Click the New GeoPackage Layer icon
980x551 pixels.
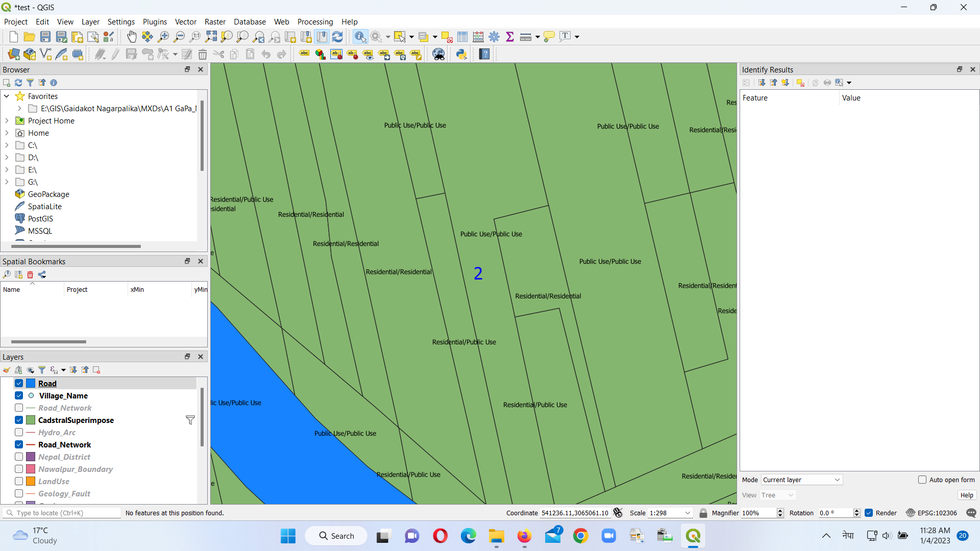[x=30, y=54]
